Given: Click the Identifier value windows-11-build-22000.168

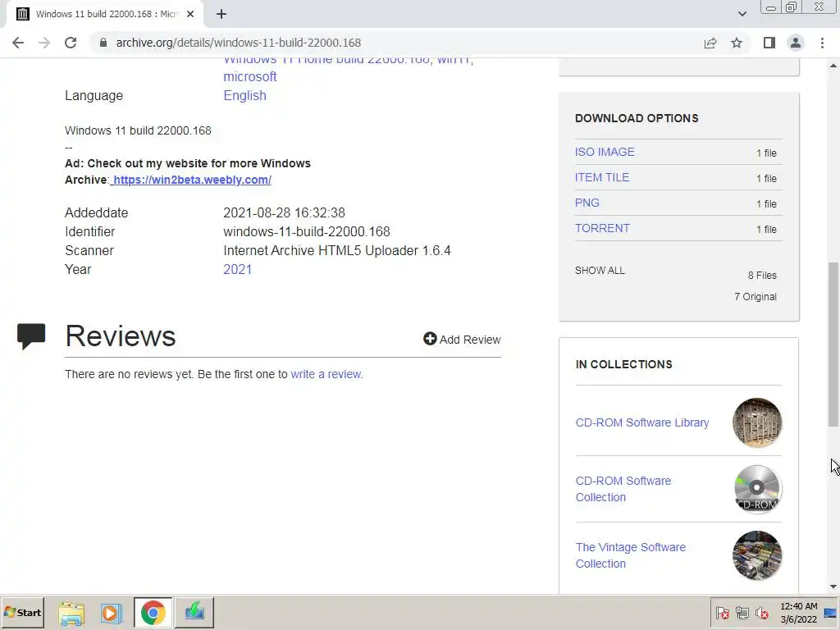Looking at the screenshot, I should click(307, 232).
